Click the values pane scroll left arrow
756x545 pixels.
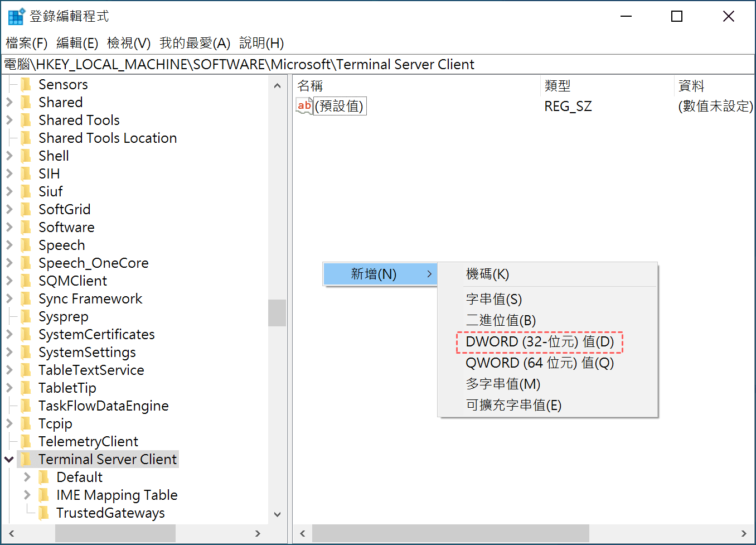pyautogui.click(x=303, y=533)
